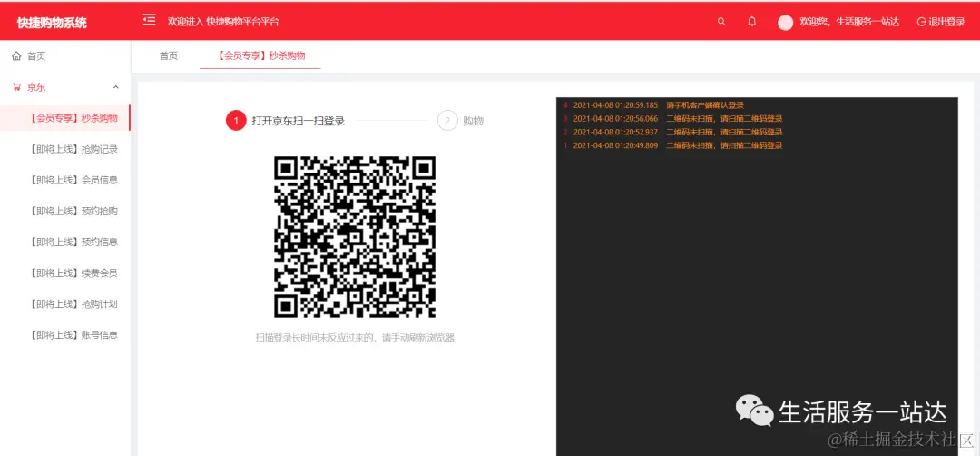This screenshot has width=980, height=456.
Task: Click the 购物 step label
Action: click(473, 121)
